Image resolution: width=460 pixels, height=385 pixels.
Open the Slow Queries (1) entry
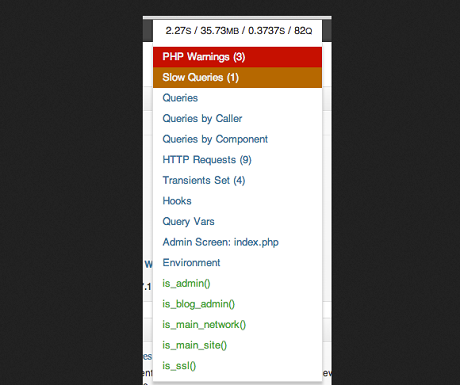[237, 78]
